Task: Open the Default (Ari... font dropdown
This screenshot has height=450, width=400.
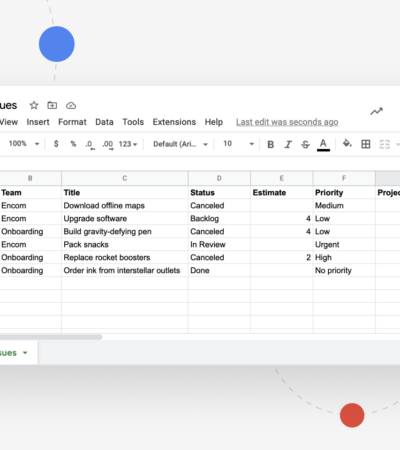Action: click(180, 144)
